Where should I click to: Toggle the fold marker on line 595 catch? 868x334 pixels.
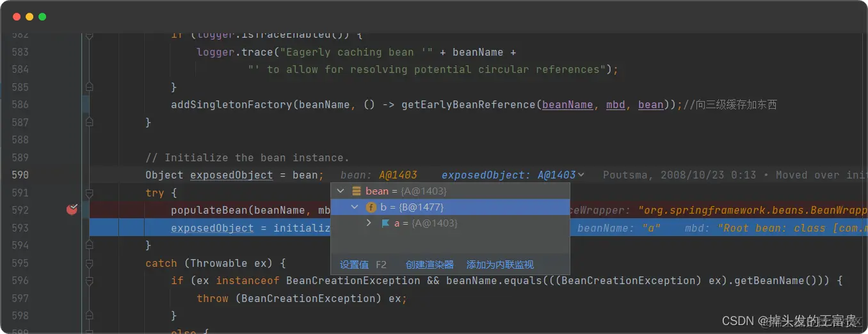pos(90,263)
